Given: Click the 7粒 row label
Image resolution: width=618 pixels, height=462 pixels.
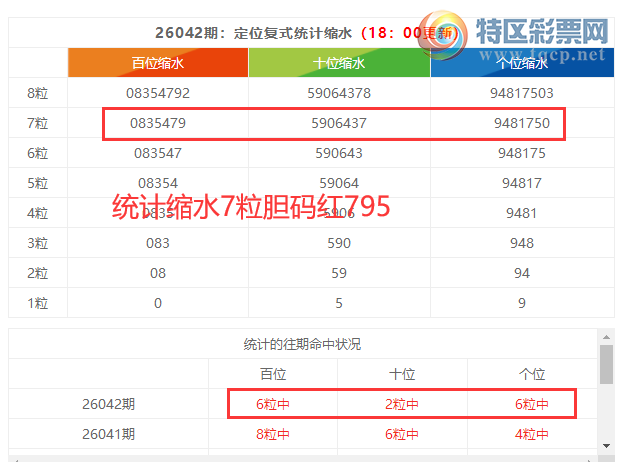Looking at the screenshot, I should coord(38,123).
